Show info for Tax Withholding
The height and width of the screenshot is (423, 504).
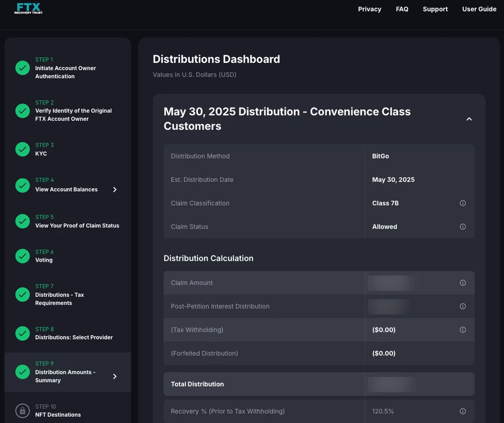pos(463,330)
